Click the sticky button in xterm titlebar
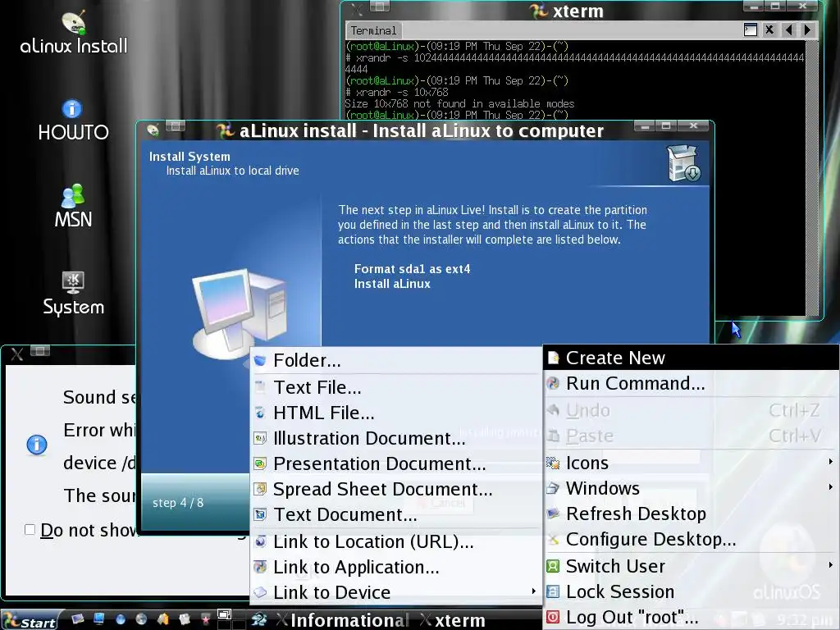Image resolution: width=840 pixels, height=630 pixels. point(380,7)
